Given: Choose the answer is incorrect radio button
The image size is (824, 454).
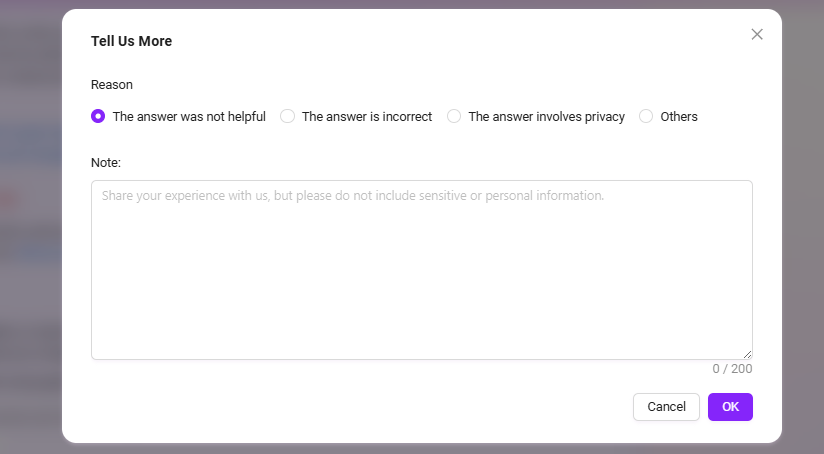Looking at the screenshot, I should (287, 116).
